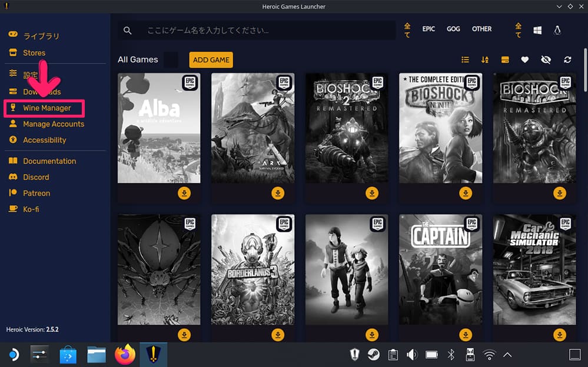The image size is (588, 367).
Task: Filter games by Linux penguin icon
Action: click(557, 31)
